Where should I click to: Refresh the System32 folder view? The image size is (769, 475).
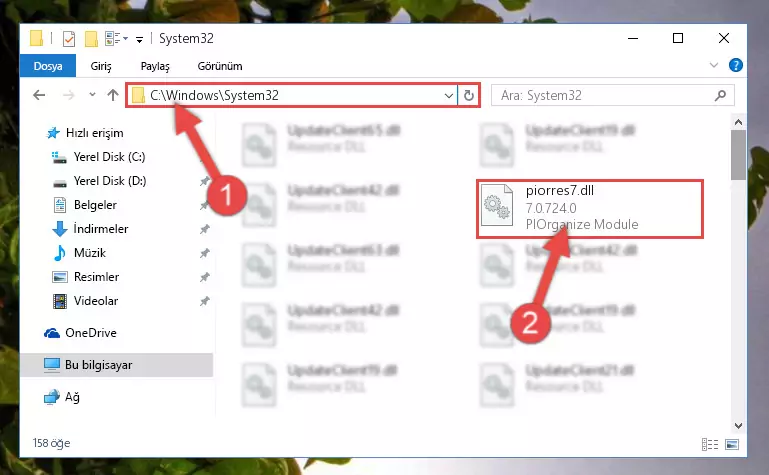tap(469, 95)
